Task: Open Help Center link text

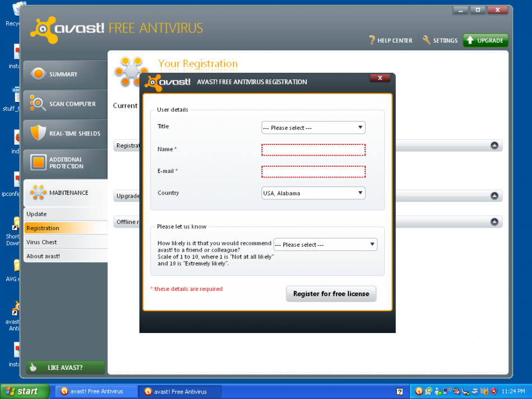Action: (395, 40)
